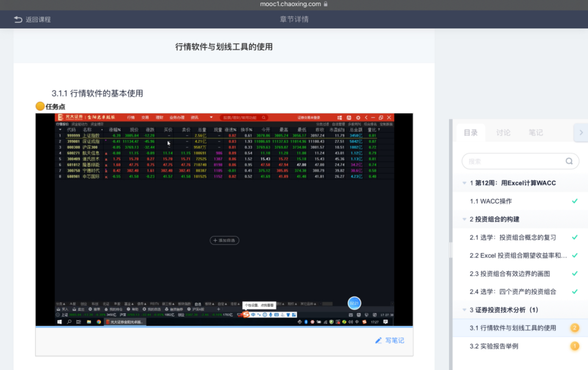Click the search magnifier icon in sidebar
This screenshot has width=588, height=370.
point(569,161)
